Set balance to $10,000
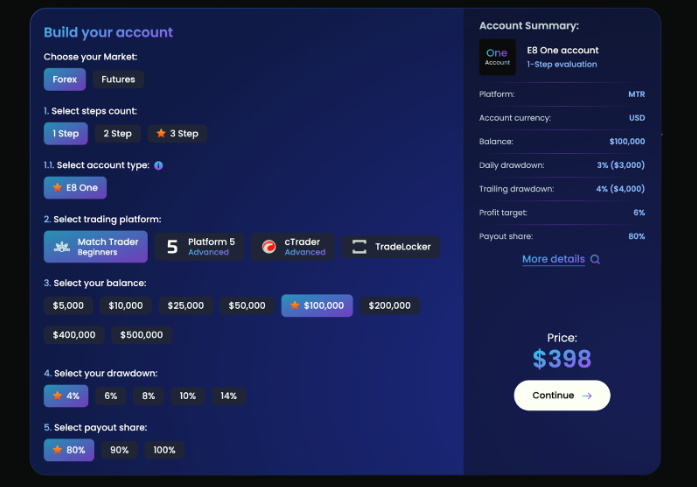The width and height of the screenshot is (697, 487). 126,306
